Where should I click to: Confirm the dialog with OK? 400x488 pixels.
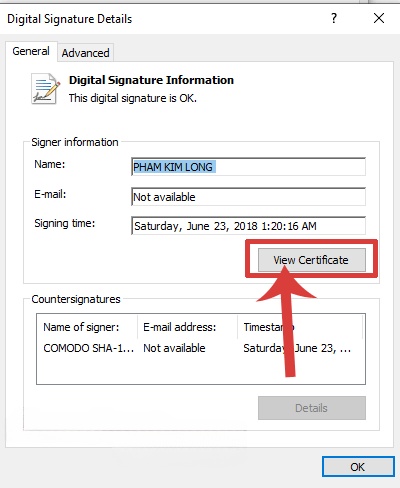[x=358, y=467]
